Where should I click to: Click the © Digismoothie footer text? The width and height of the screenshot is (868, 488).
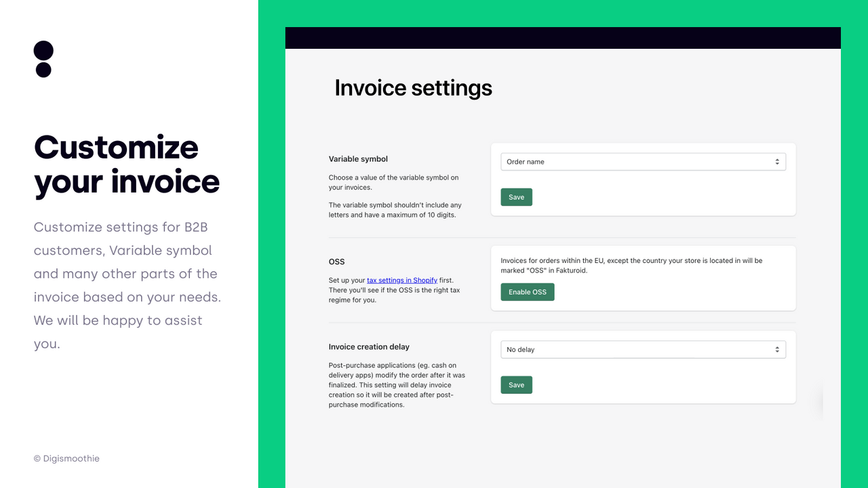(x=66, y=459)
